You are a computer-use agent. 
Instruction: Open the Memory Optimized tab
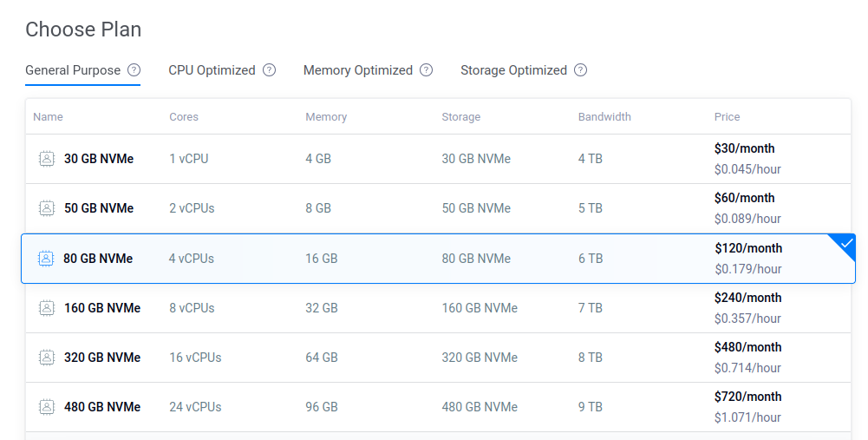(358, 70)
